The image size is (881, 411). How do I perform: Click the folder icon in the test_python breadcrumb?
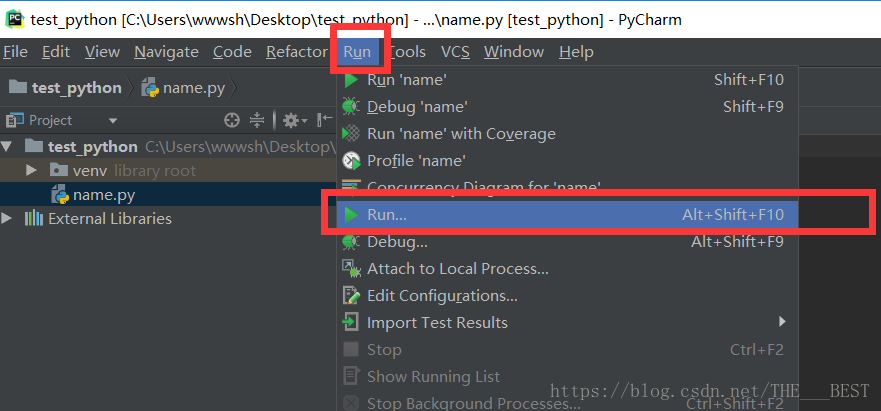click(x=18, y=88)
